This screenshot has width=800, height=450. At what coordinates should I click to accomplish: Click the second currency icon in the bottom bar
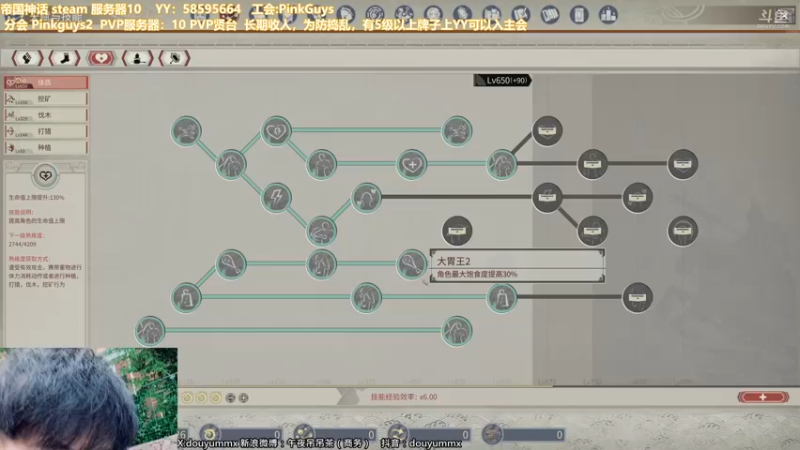tap(304, 434)
